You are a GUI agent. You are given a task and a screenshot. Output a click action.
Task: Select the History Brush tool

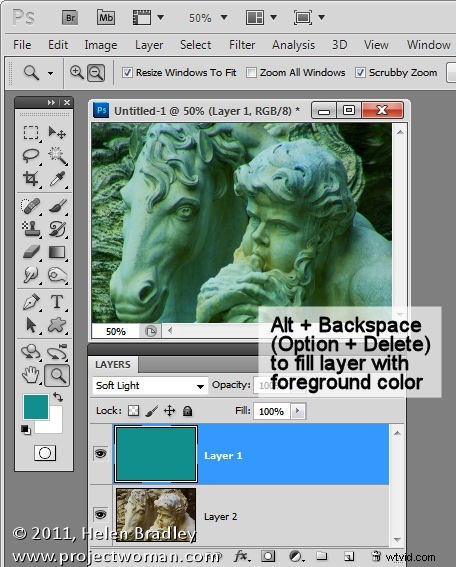click(x=57, y=229)
